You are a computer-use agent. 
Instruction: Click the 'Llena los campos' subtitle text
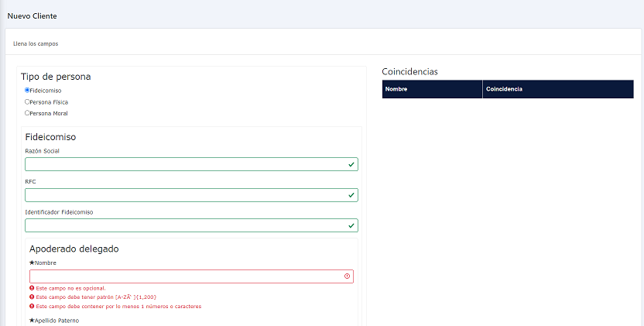tap(36, 43)
